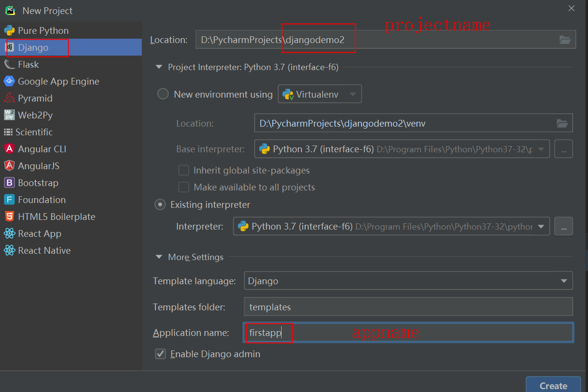Close the New Project dialog

pyautogui.click(x=572, y=8)
